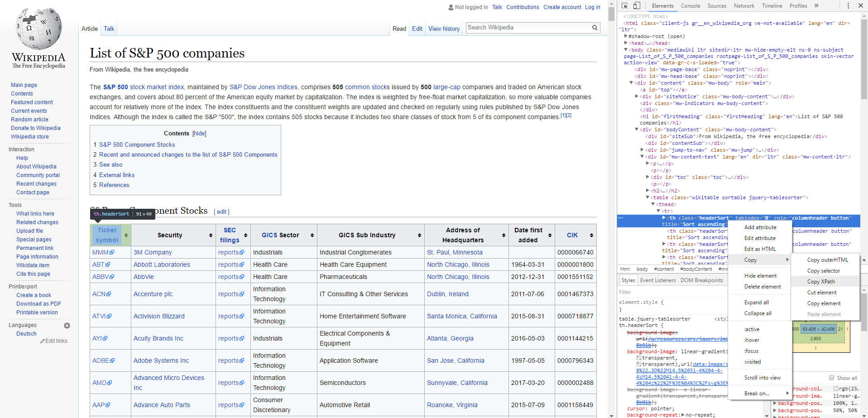
Task: Collapse the mw-content-text div node
Action: (643, 157)
